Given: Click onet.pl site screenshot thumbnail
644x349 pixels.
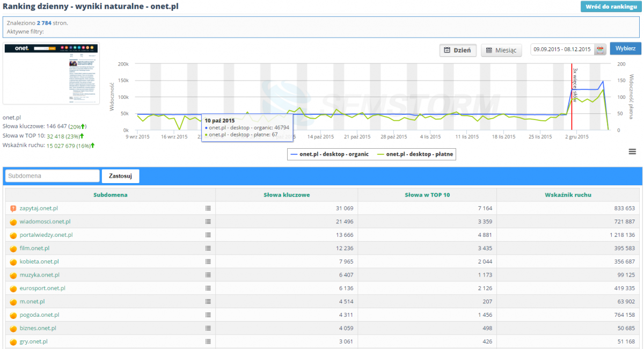Looking at the screenshot, I should (52, 74).
